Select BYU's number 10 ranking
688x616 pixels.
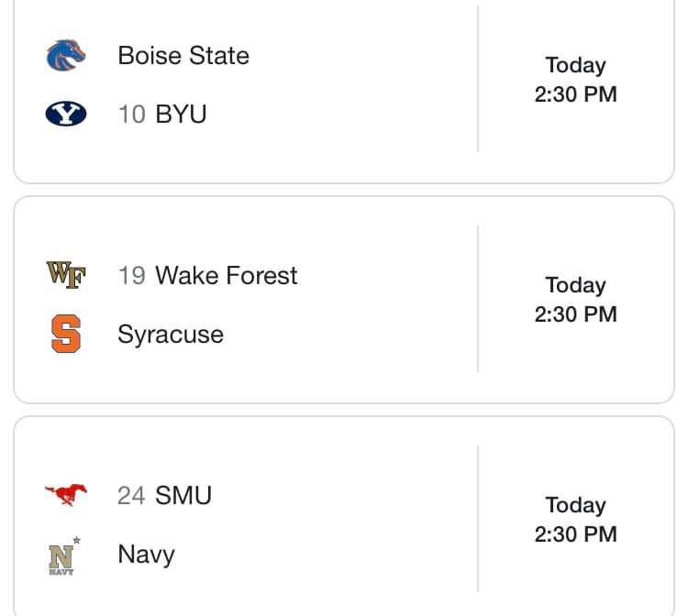click(131, 114)
